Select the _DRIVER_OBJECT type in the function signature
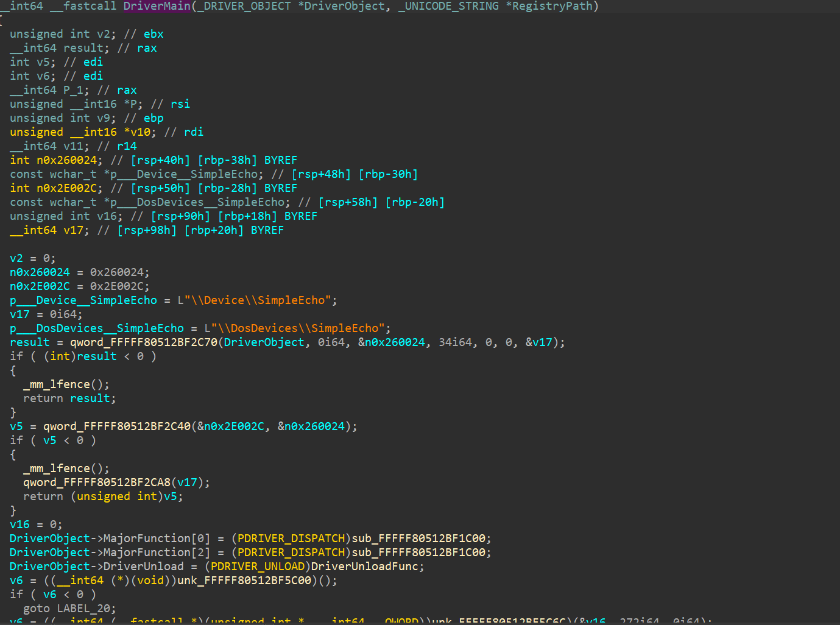 click(244, 6)
